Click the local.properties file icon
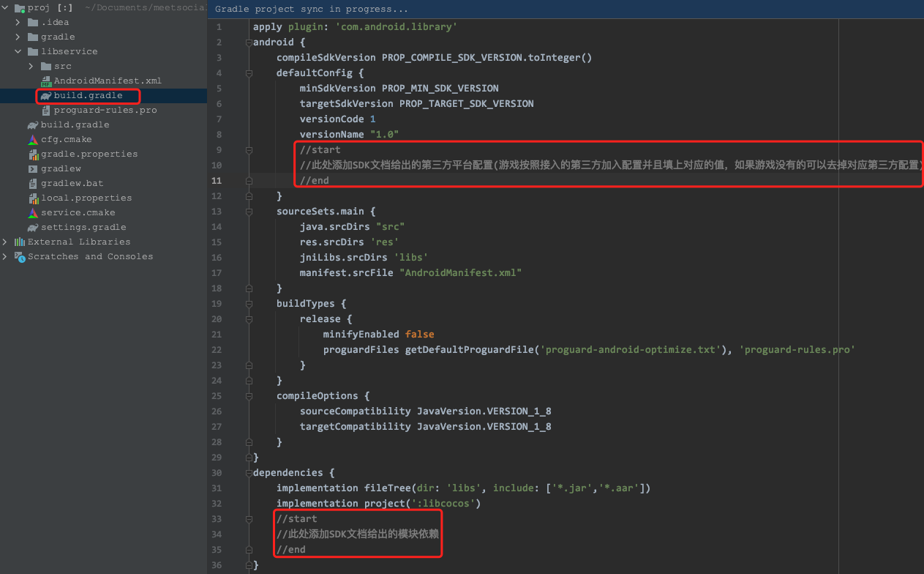The height and width of the screenshot is (574, 924). click(x=33, y=198)
